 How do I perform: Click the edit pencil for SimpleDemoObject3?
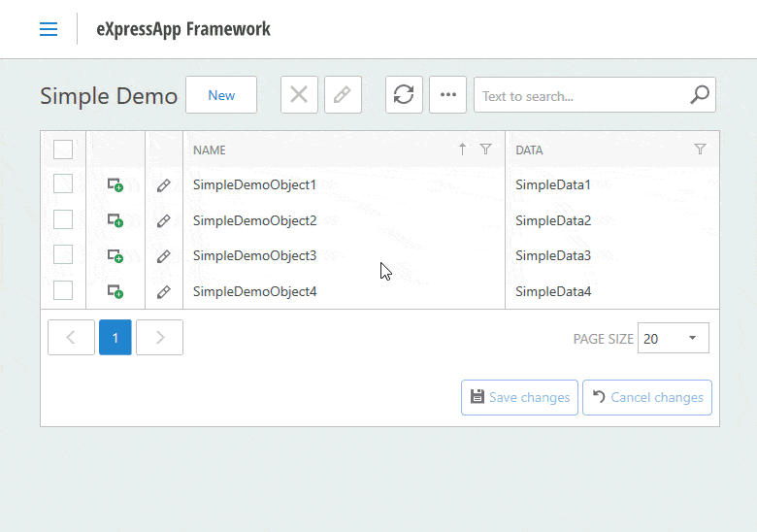point(164,256)
